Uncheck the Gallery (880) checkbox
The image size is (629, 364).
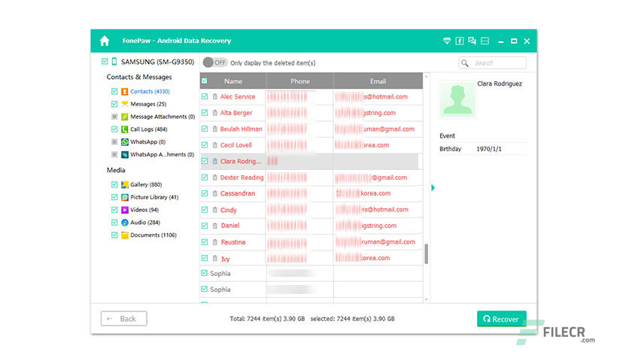114,184
